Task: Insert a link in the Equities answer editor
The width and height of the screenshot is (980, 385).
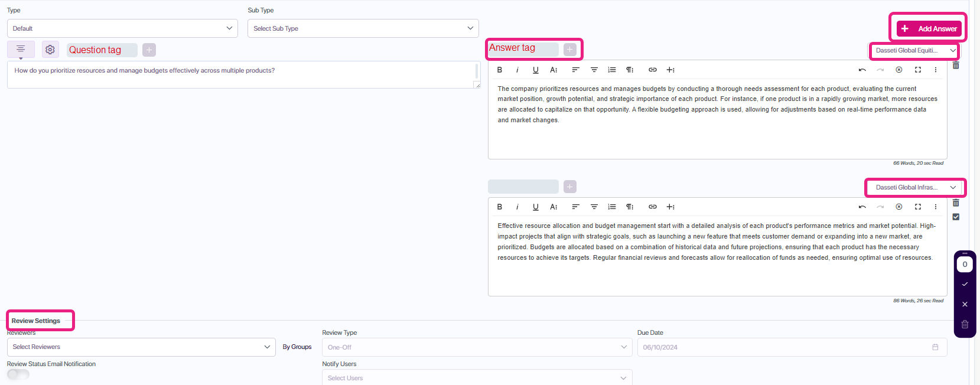Action: [653, 70]
